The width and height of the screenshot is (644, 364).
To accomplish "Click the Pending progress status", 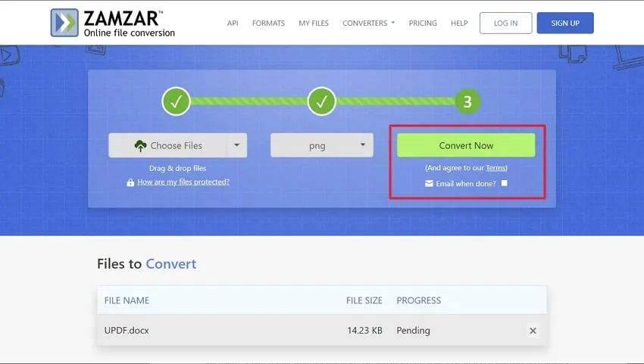I will [413, 331].
